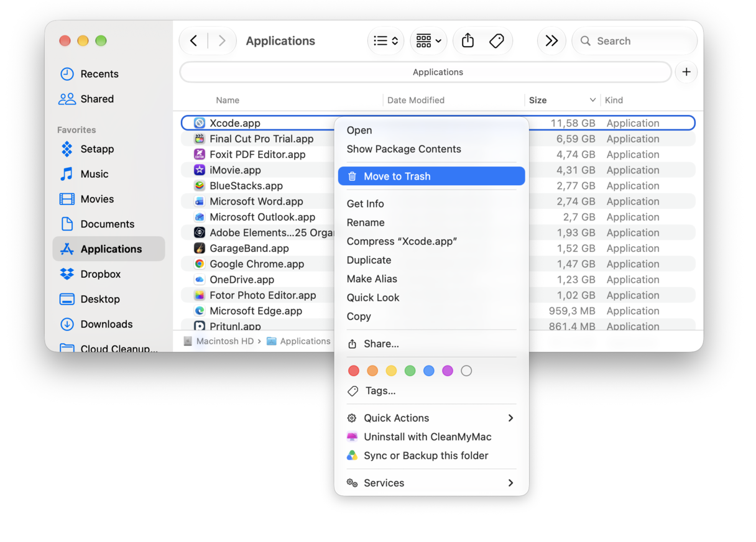Viewport: 756px width, 542px height.
Task: Click the Fotor Photo Editor icon
Action: [x=200, y=295]
